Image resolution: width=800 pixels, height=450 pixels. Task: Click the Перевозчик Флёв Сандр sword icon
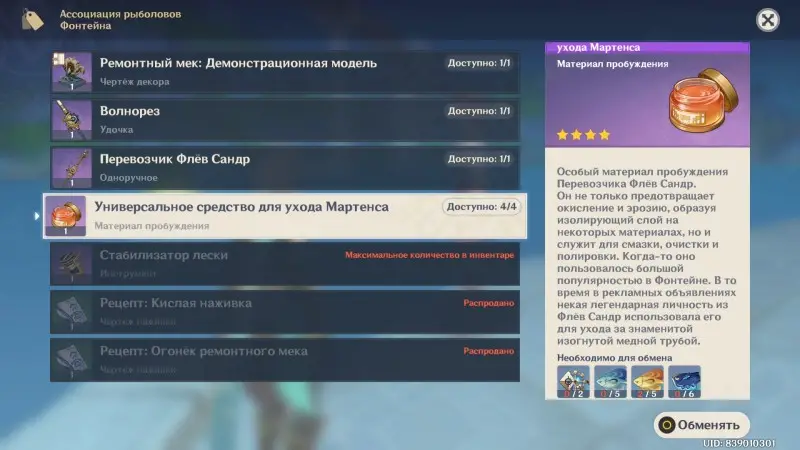click(71, 168)
